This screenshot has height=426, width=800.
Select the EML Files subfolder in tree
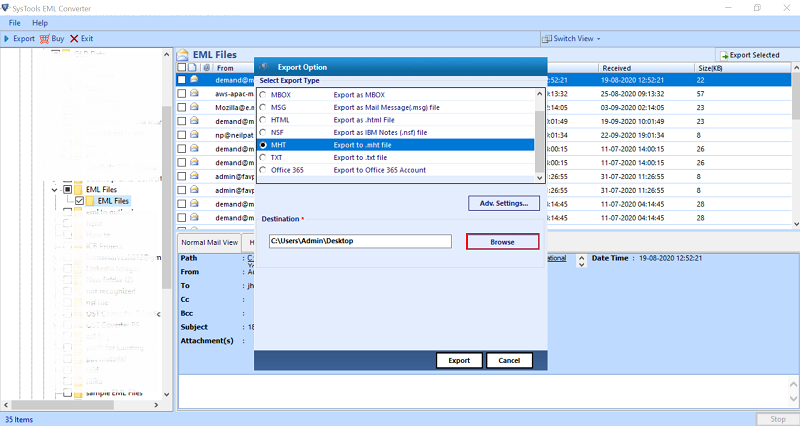[113, 201]
